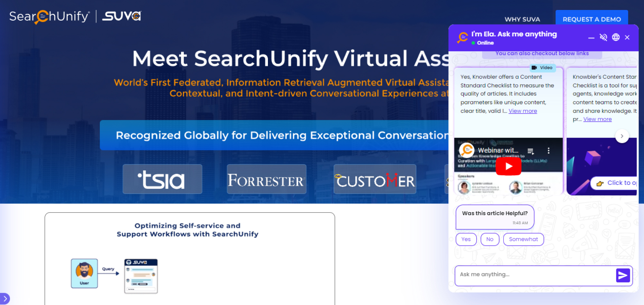
Task: Click the SearchUnify logo
Action: coord(49,16)
